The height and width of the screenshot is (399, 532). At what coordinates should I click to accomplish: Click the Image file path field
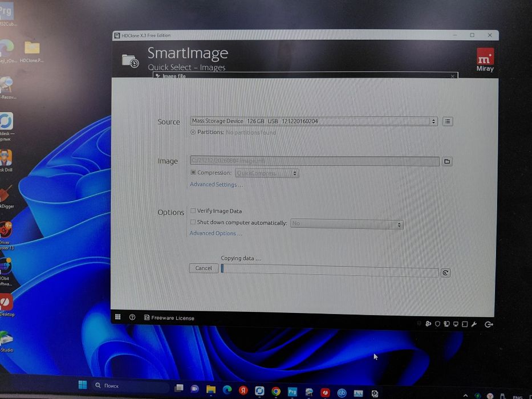point(315,161)
